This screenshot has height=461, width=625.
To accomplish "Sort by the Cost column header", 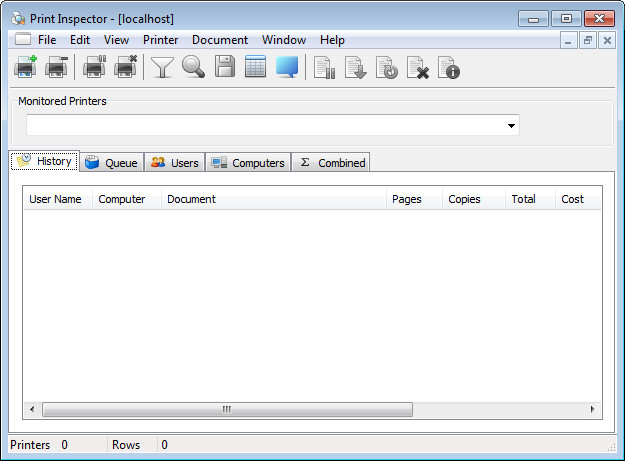I will (x=578, y=199).
